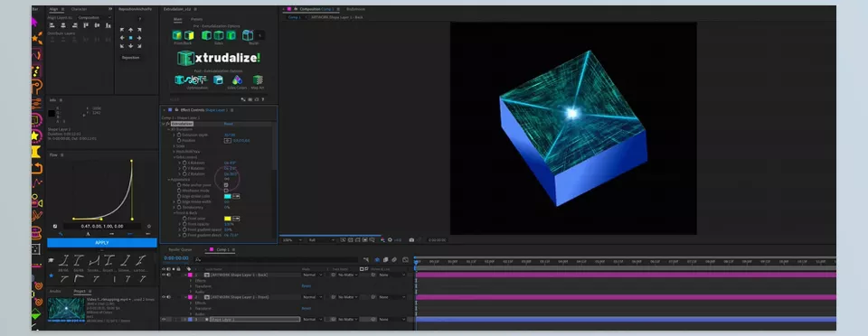Click the first Align Layers horizontal left icon
Screen dimensions: 868x336
click(52, 25)
